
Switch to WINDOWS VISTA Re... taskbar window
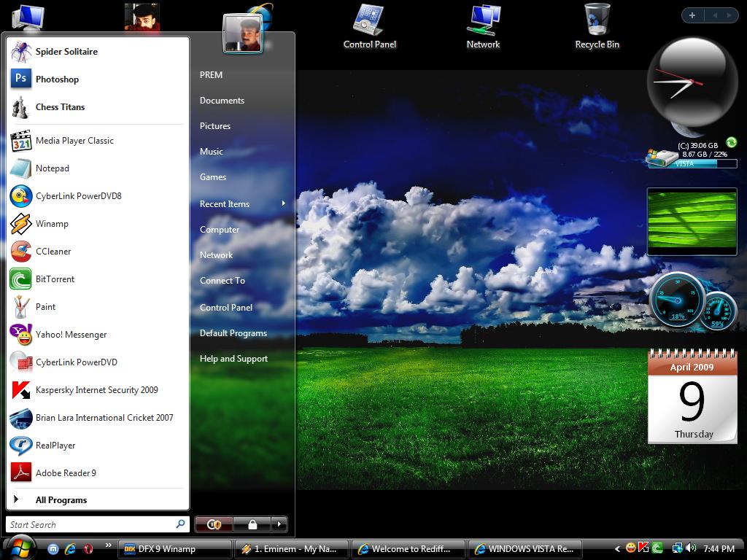tap(525, 548)
